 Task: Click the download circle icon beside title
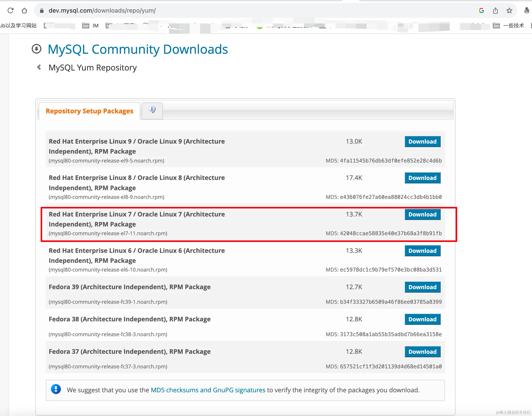click(37, 49)
